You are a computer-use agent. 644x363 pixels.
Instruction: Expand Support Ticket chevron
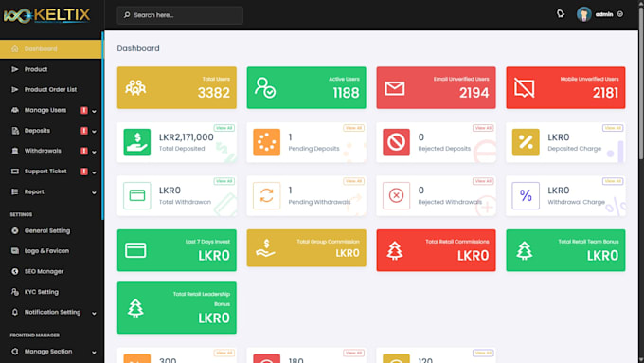[x=94, y=172]
